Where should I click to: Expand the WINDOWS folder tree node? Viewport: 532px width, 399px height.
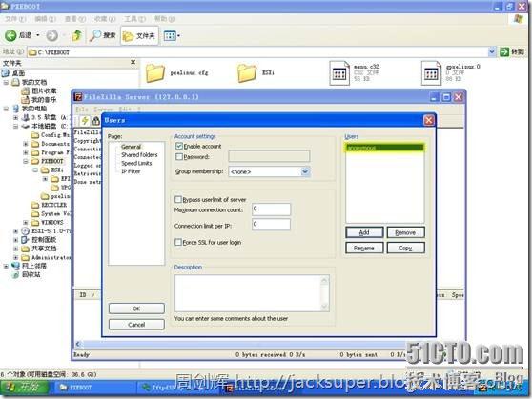pos(26,223)
